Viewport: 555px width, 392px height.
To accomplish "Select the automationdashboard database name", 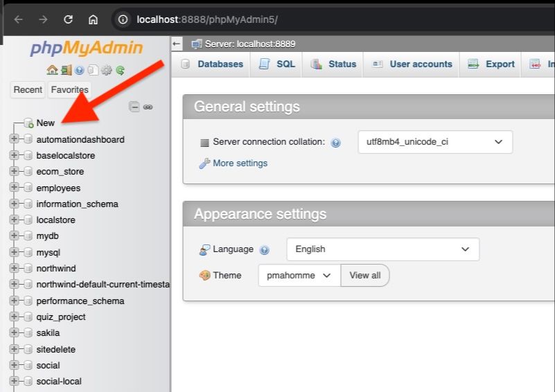I will pos(80,139).
